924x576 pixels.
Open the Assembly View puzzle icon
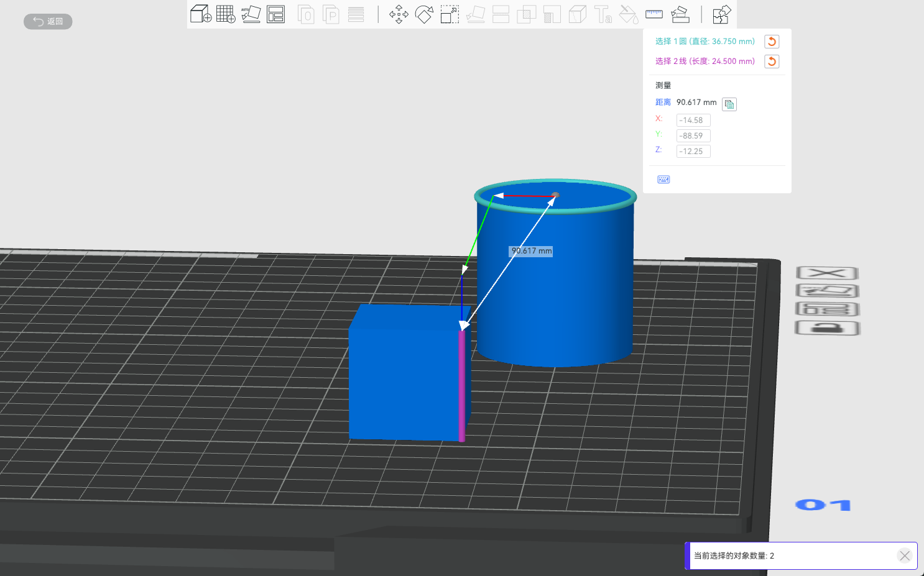click(721, 14)
